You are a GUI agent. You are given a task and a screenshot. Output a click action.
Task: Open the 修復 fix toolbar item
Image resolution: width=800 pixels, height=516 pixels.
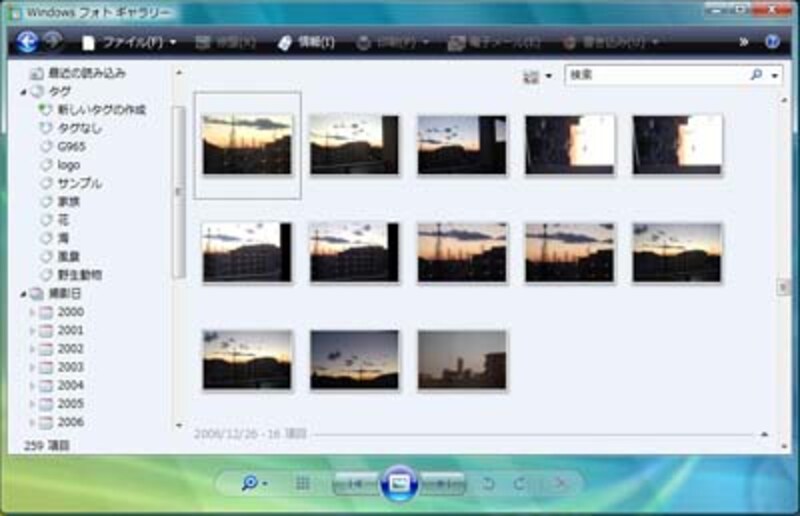point(226,43)
